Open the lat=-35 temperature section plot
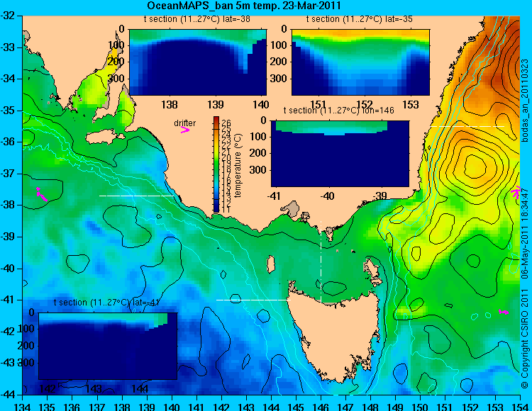The height and width of the screenshot is (411, 532). pos(360,62)
